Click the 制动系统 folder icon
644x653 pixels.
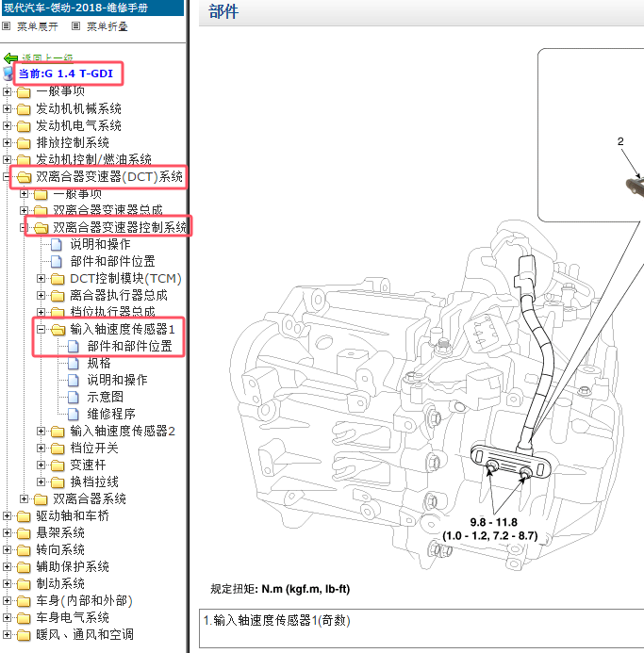point(24,584)
